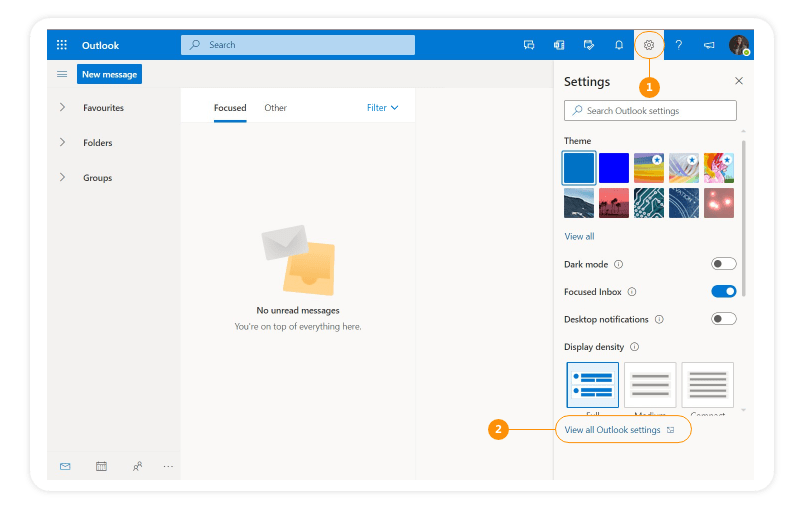Click the New message button
The height and width of the screenshot is (517, 800).
109,74
